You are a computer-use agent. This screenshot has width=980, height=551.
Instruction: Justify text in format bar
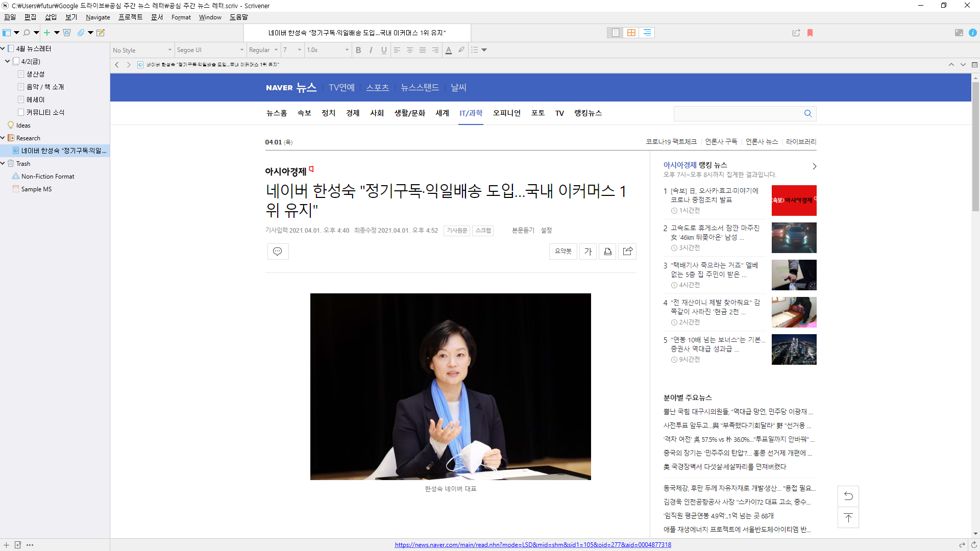click(x=423, y=50)
